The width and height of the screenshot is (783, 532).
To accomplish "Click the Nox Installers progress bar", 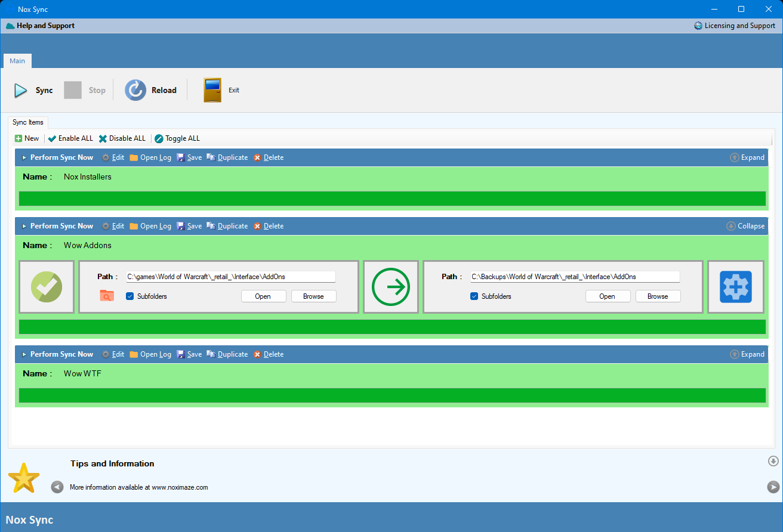I will point(392,199).
